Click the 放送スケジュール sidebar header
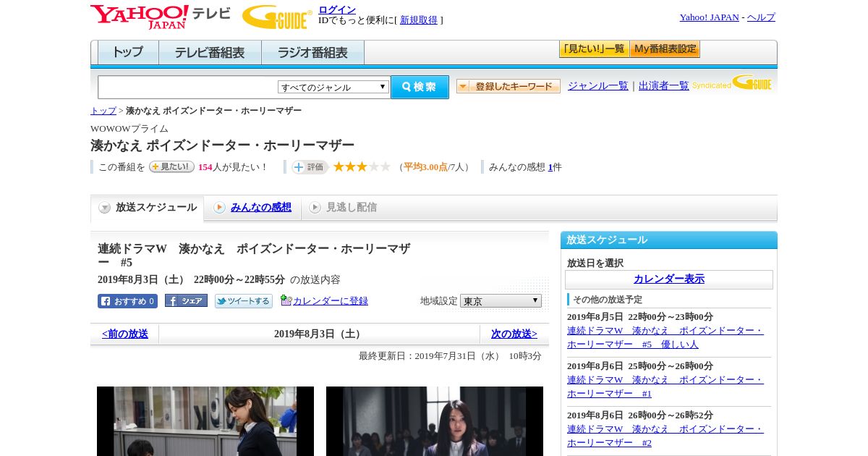 [669, 240]
